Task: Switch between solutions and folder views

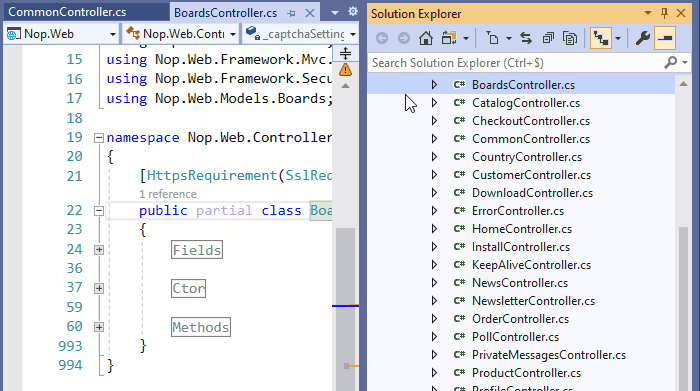Action: pos(449,38)
